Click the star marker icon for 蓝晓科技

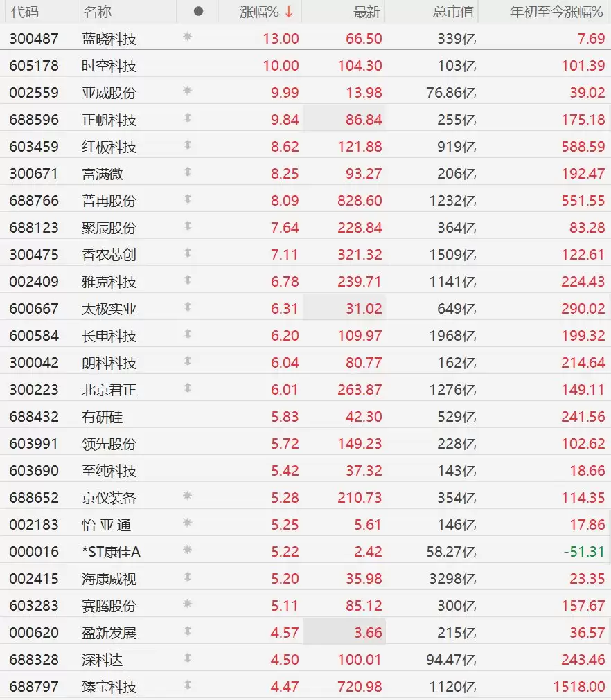(x=188, y=37)
